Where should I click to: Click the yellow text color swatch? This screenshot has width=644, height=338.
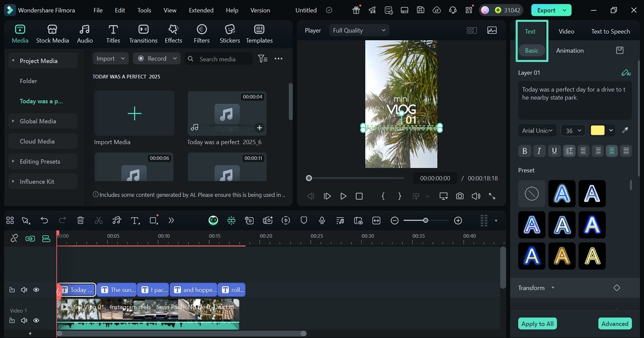597,130
